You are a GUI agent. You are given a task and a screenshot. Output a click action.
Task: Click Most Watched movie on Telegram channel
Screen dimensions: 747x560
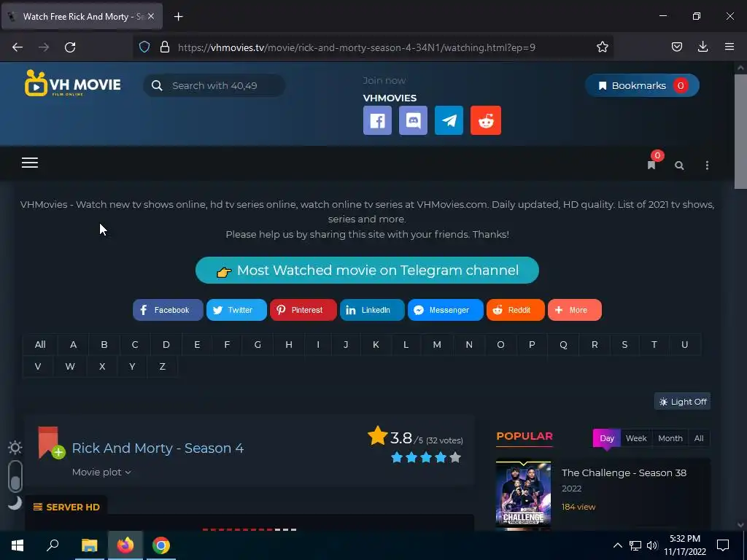point(367,270)
